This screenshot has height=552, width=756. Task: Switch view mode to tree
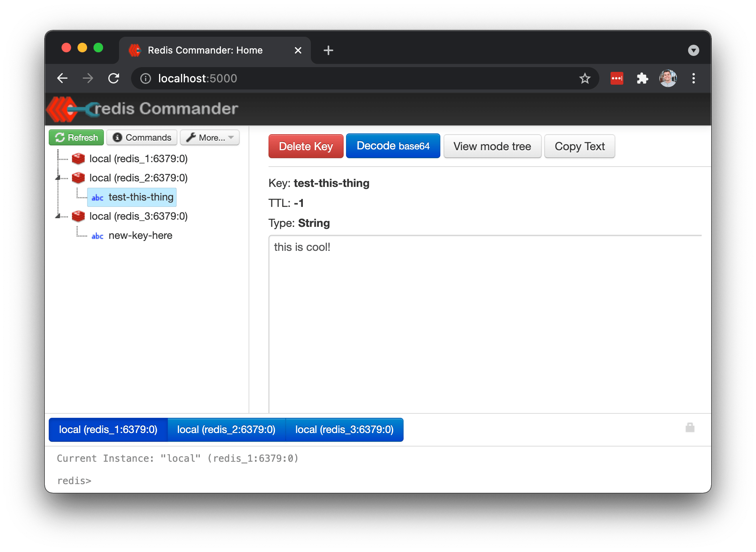point(492,146)
